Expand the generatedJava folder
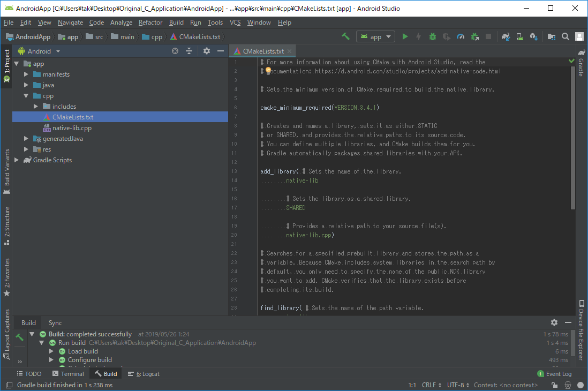 [26, 139]
